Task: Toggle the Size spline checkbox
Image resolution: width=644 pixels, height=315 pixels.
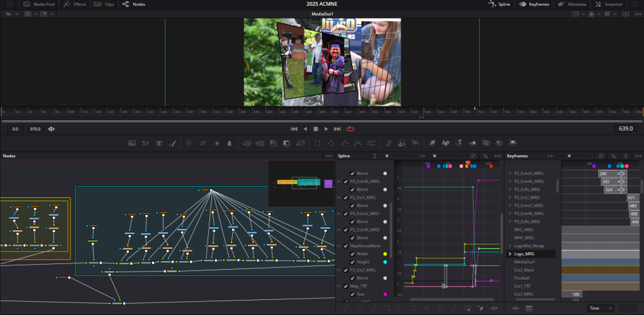Action: [x=352, y=294]
